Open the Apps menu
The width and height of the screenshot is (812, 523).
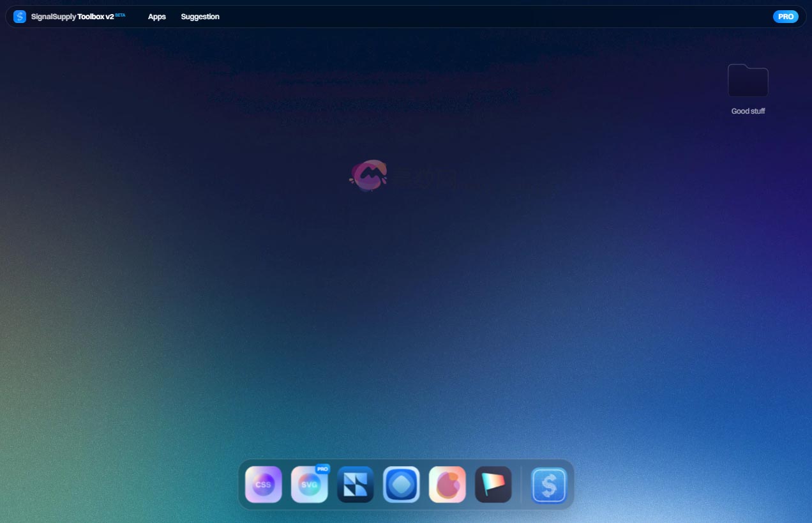[x=156, y=17]
